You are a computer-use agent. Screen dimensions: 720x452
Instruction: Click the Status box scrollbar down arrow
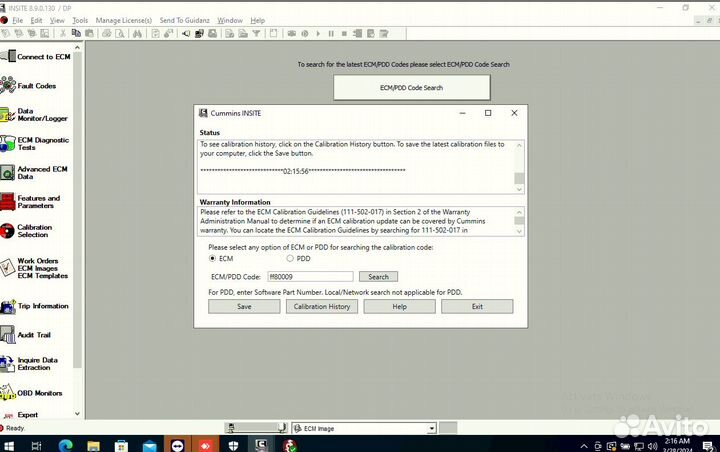519,189
